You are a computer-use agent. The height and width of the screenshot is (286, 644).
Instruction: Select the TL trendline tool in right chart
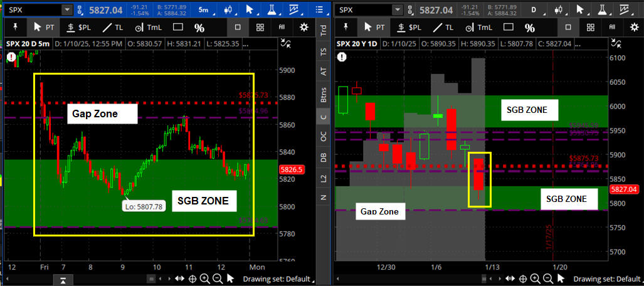443,28
